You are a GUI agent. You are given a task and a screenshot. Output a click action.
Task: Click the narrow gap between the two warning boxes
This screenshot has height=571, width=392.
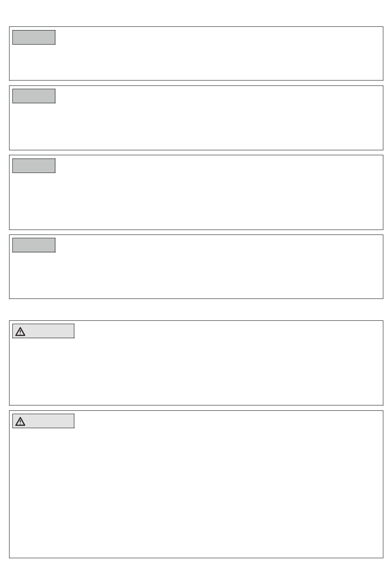pyautogui.click(x=196, y=408)
